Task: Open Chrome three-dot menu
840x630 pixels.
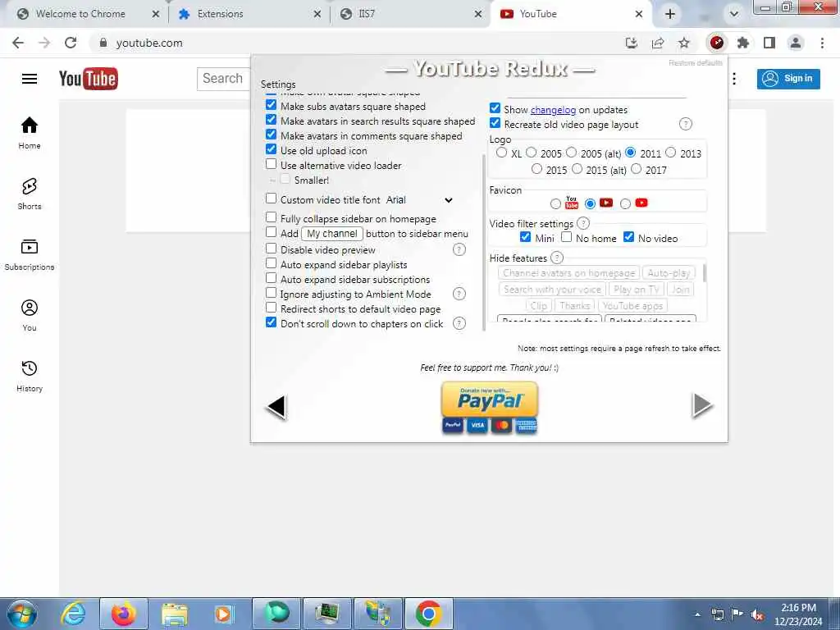Action: point(822,43)
